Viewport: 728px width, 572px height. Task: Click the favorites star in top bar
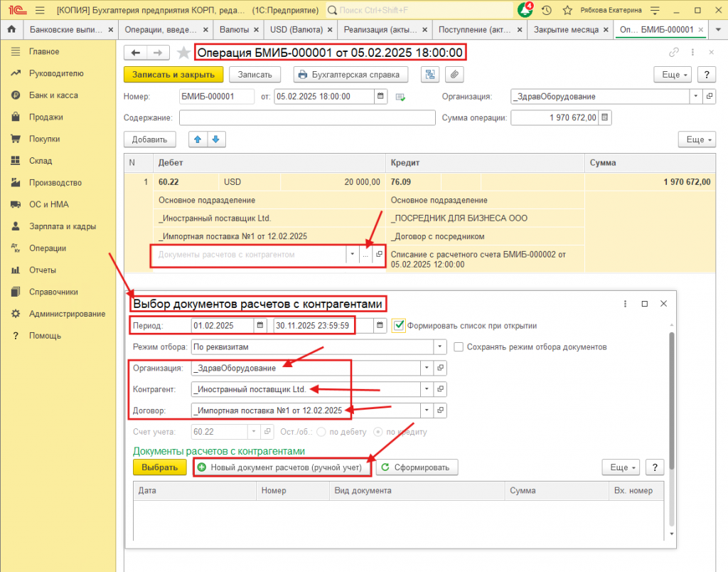point(567,10)
